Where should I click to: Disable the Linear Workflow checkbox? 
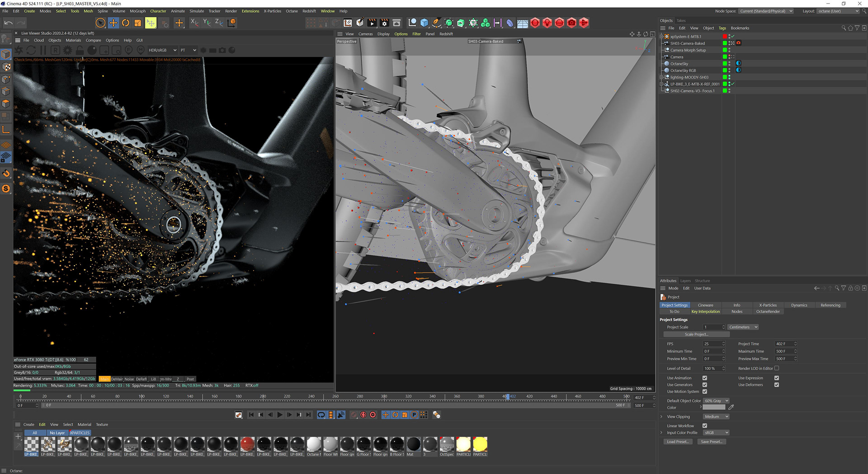point(704,426)
